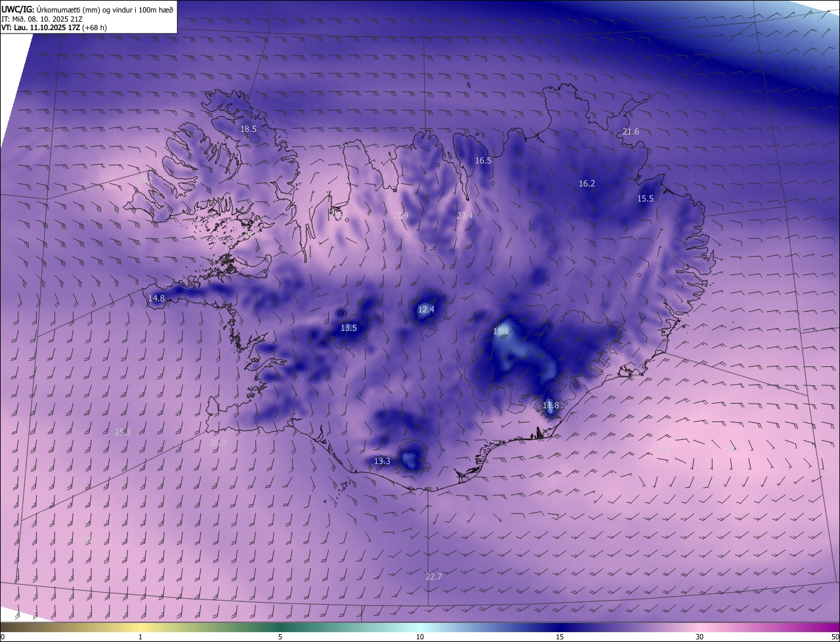This screenshot has height=642, width=840.
Task: Click the colorbar tick labeled 30
Action: tap(700, 637)
